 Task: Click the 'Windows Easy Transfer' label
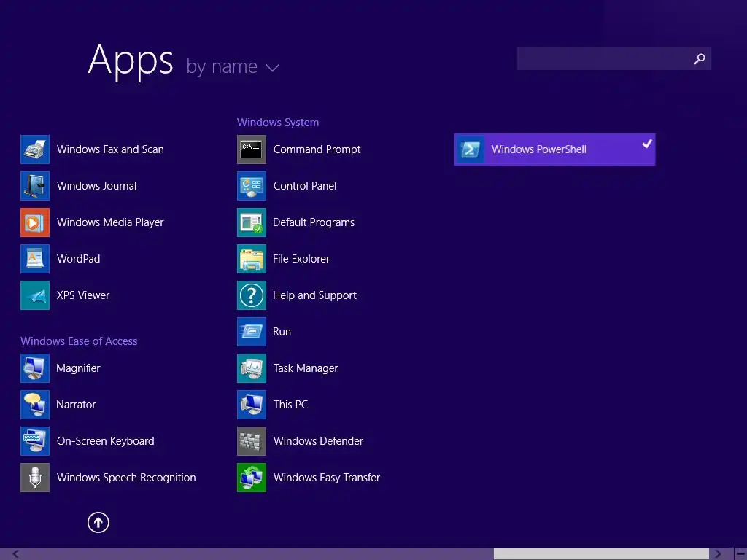(x=326, y=478)
